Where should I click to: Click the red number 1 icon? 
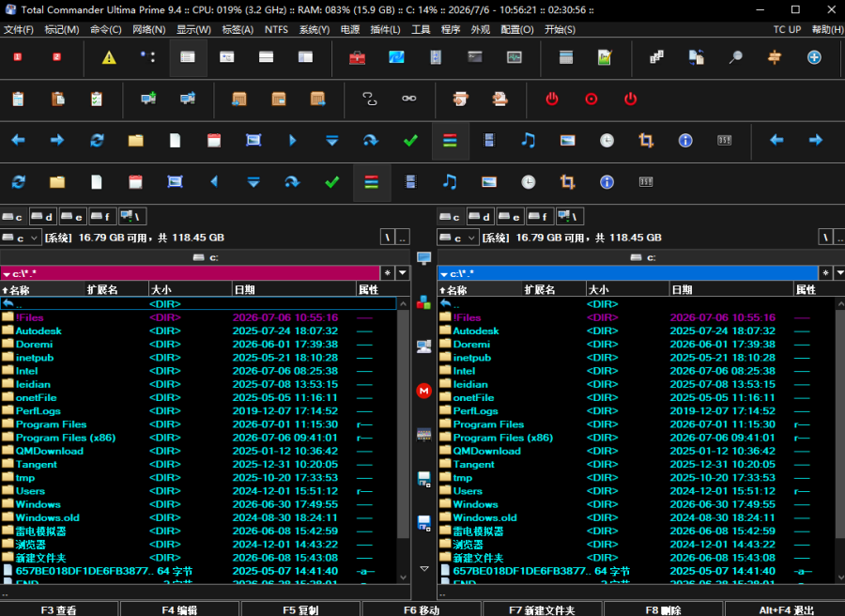[18, 57]
